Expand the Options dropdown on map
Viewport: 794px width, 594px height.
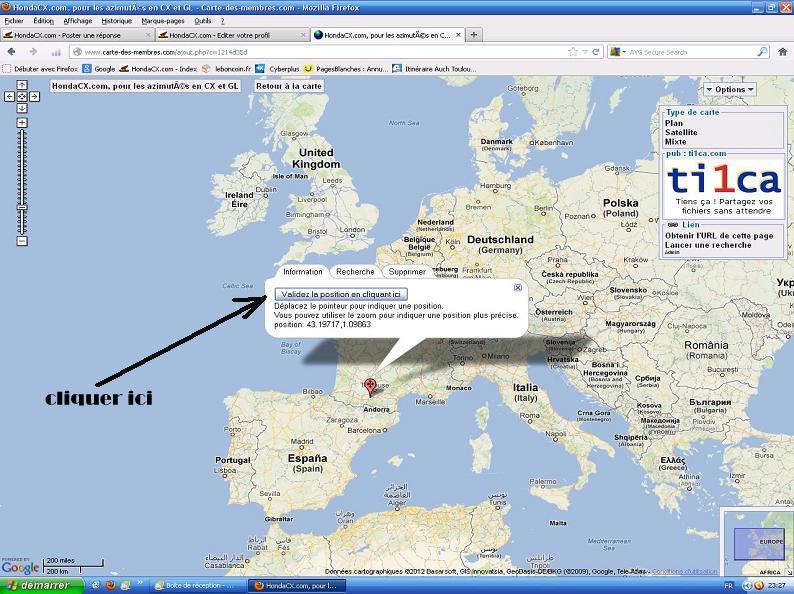point(730,89)
